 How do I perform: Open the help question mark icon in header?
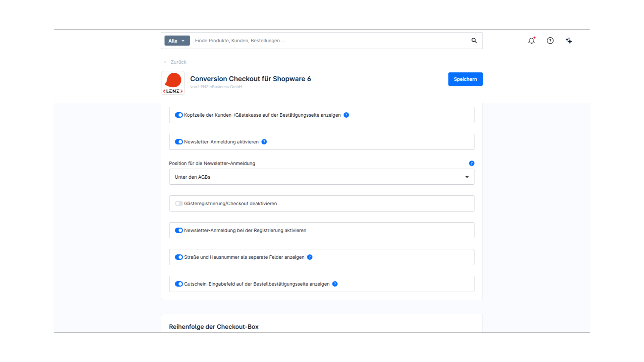(x=550, y=41)
